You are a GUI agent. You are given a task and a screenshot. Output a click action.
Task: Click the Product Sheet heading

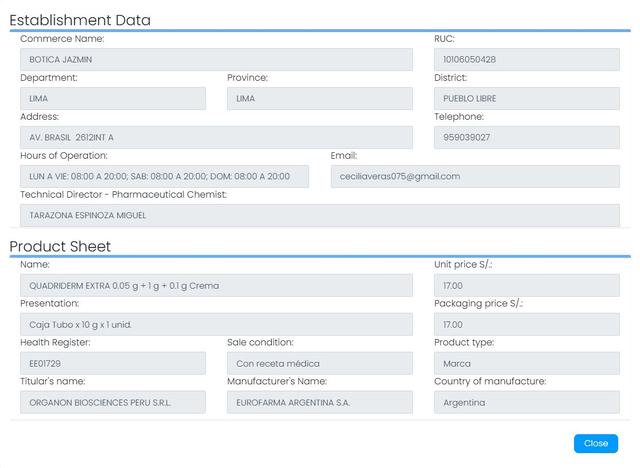[60, 246]
